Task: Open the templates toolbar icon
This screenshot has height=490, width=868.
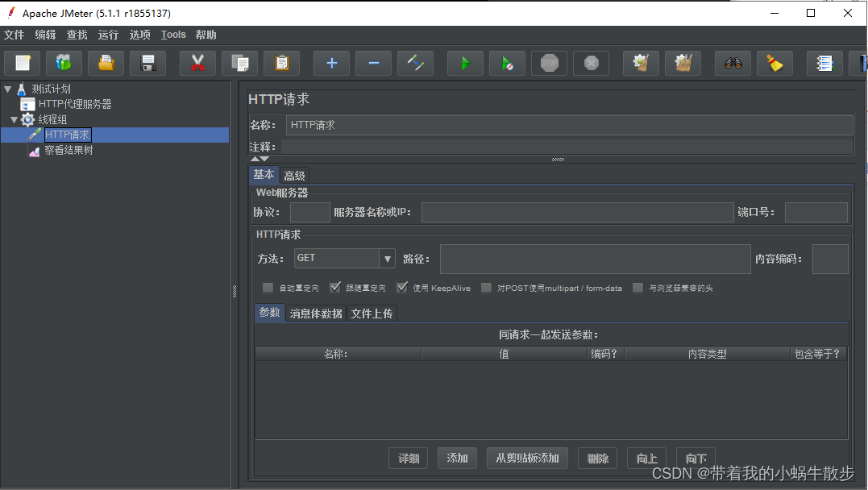Action: 64,63
